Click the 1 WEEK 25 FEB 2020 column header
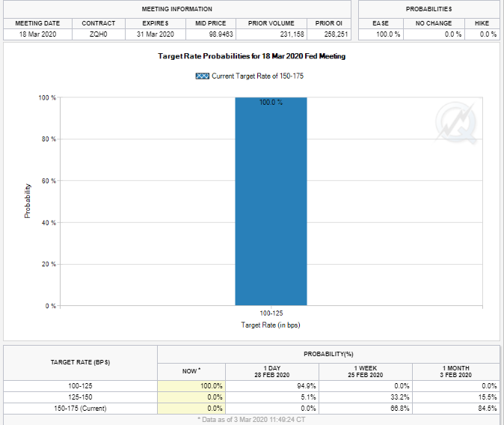 (365, 370)
